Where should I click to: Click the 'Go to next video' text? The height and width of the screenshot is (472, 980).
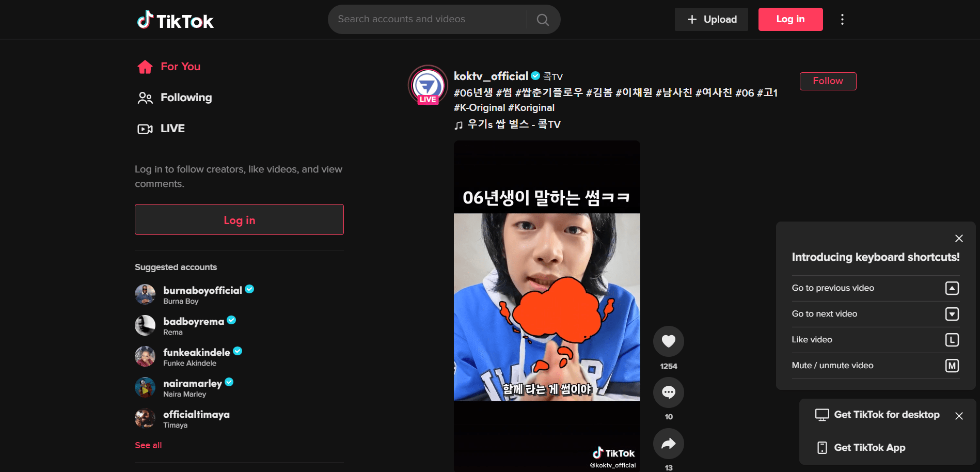825,314
